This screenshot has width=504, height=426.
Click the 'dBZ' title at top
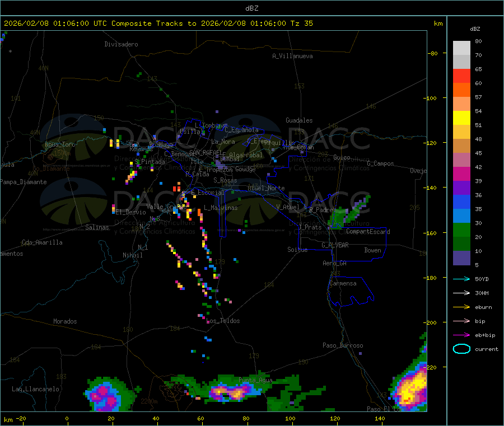tap(251, 8)
